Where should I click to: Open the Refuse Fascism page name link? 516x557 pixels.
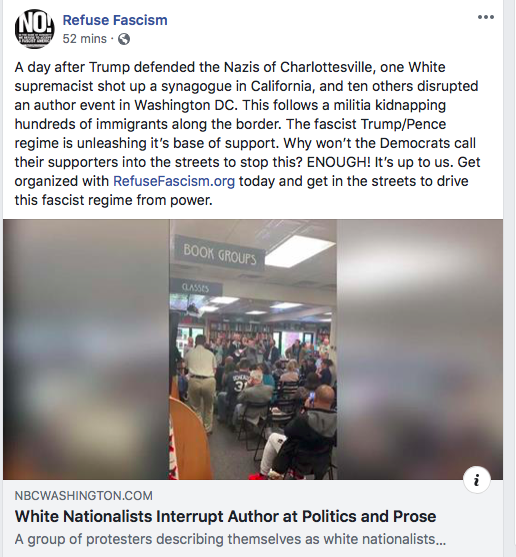point(115,20)
